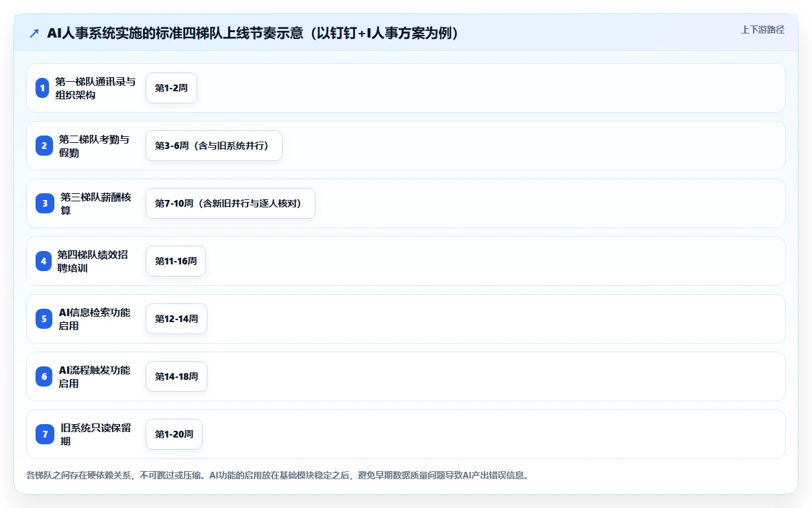
Task: Click the 第一梯队通讯录与组织架构 step label
Action: 95,88
